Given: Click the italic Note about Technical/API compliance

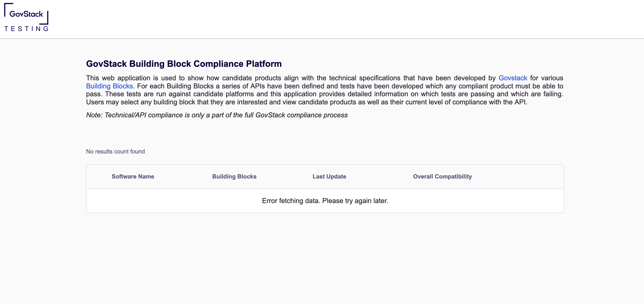Looking at the screenshot, I should pos(217,115).
